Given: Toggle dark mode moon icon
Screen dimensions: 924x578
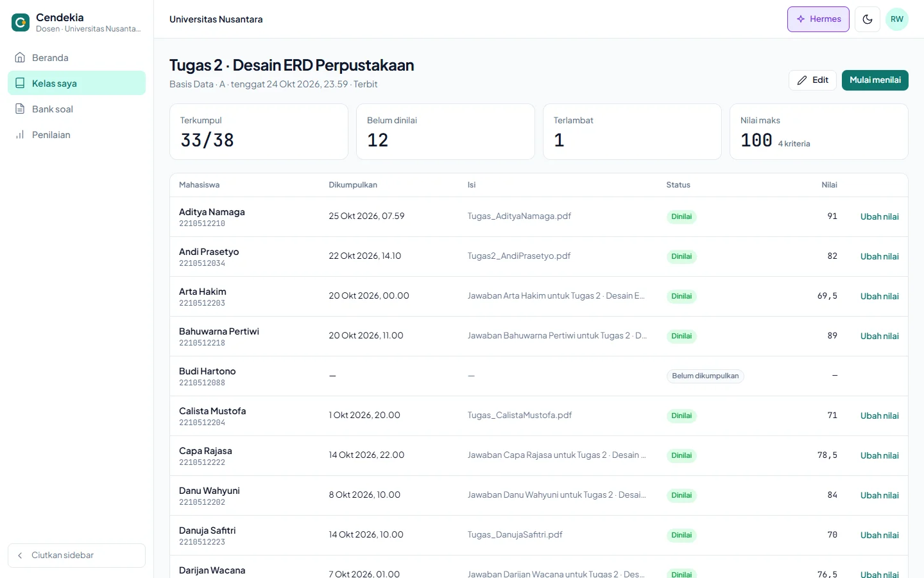Looking at the screenshot, I should click(868, 19).
